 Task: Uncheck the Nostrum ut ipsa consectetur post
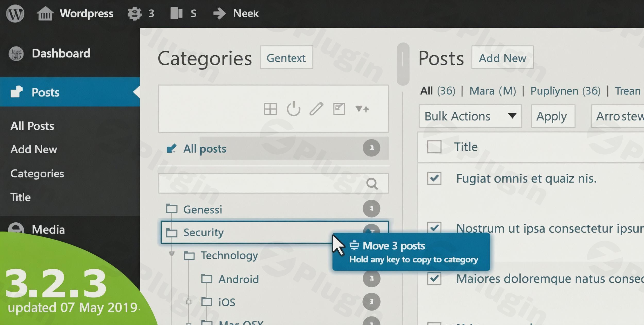tap(434, 227)
